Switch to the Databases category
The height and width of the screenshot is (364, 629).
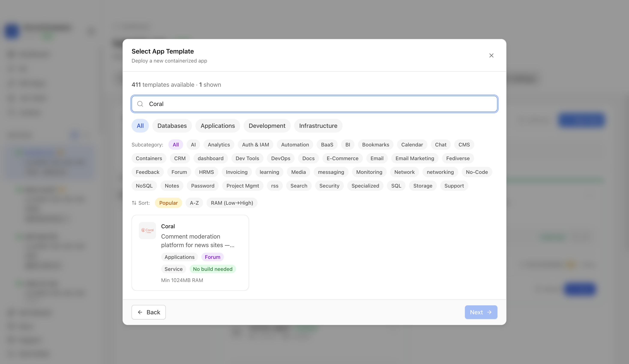(x=172, y=126)
